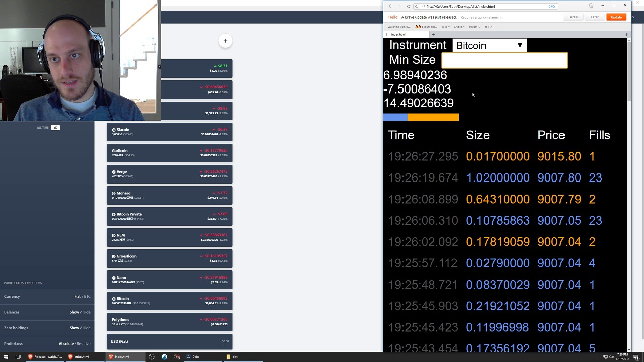Viewport: 644px width, 362px height.
Task: Open the notification center icon
Action: tap(636, 357)
